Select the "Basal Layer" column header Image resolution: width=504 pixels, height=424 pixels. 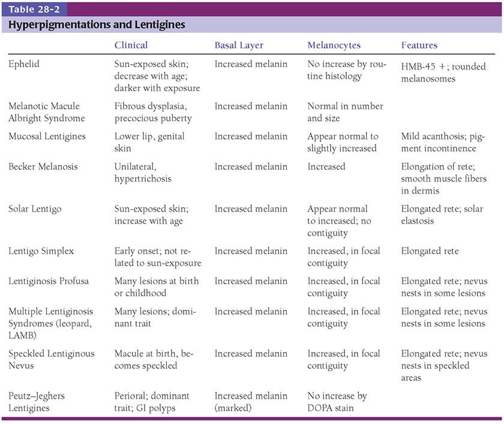[x=239, y=45]
